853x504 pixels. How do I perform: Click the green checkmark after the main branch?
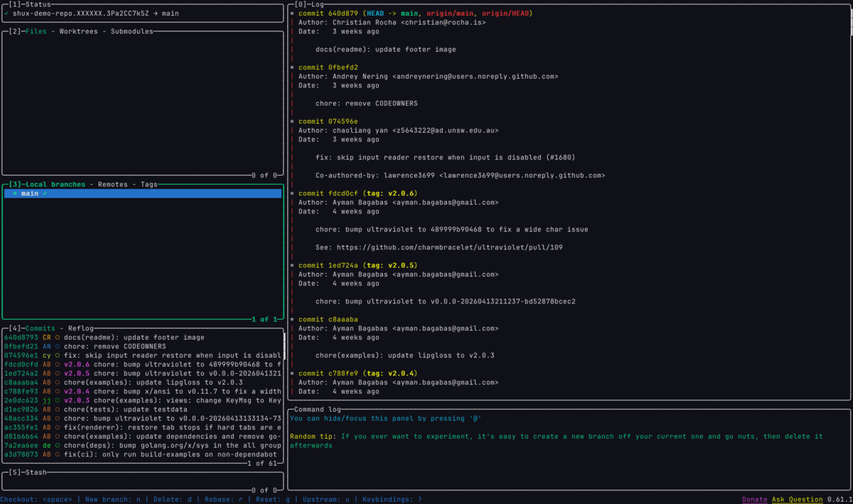point(45,193)
